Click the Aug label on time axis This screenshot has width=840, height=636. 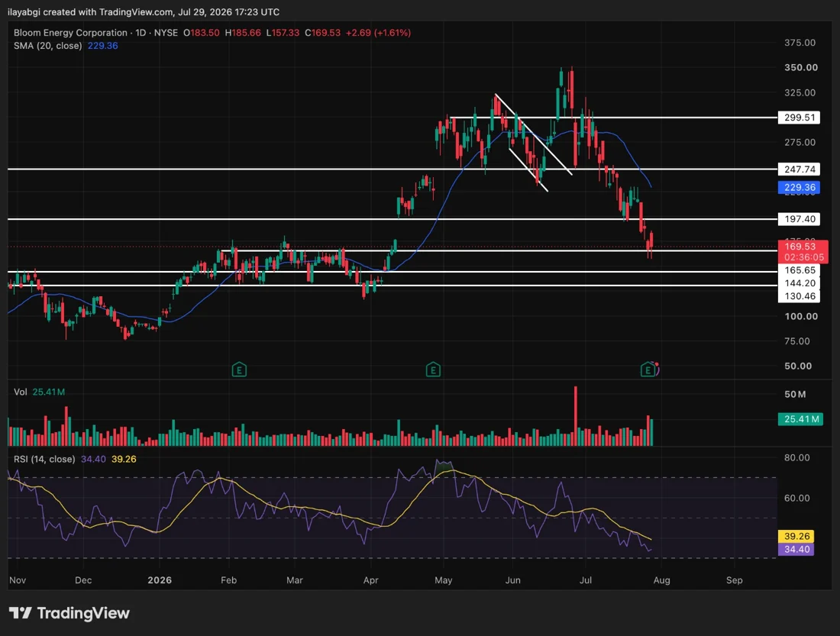click(x=661, y=580)
